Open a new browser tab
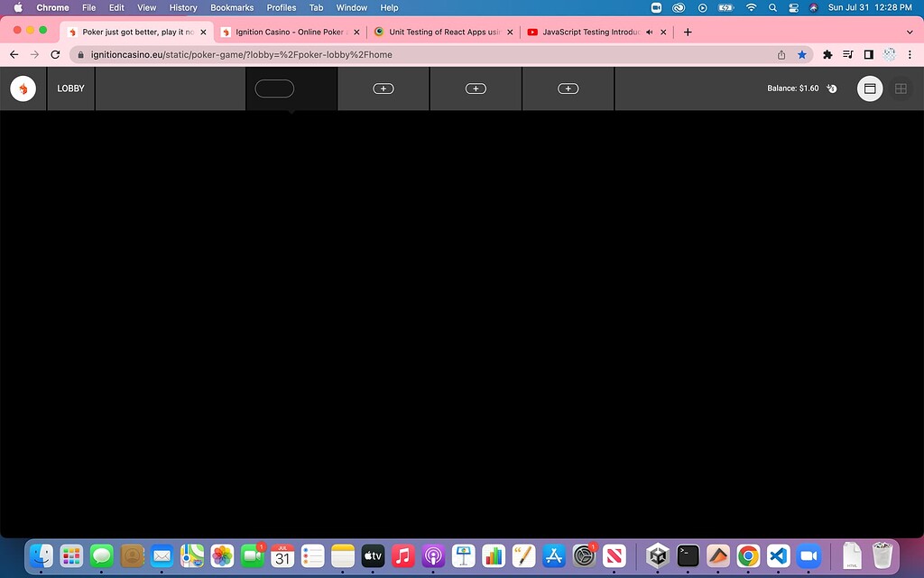Viewport: 924px width, 578px height. coord(688,32)
